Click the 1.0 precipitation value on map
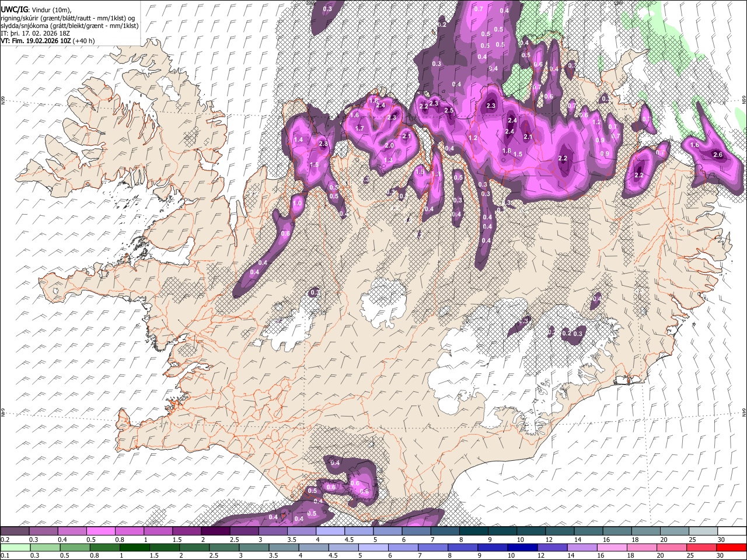This screenshot has height=560, width=747. (297, 203)
